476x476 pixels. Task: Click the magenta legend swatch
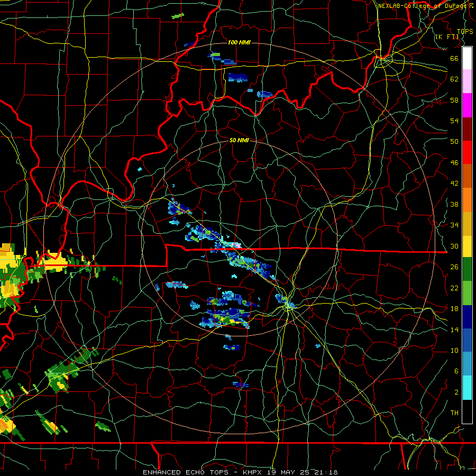(x=467, y=105)
